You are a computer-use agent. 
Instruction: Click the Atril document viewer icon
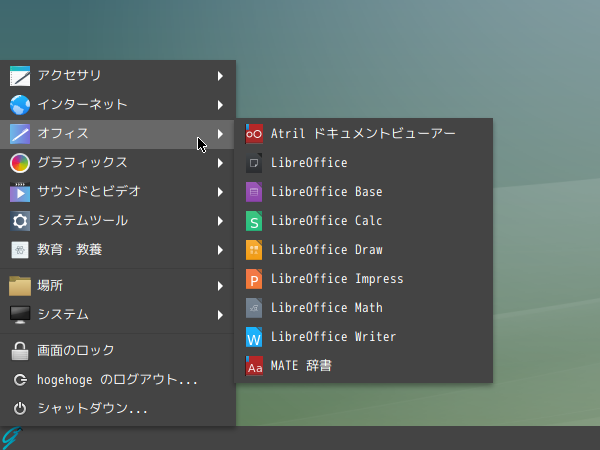254,134
